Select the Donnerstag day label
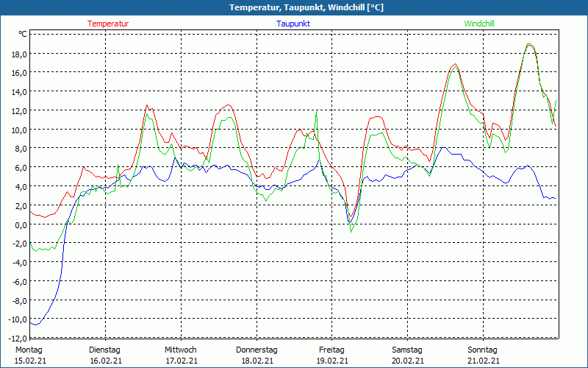 (x=256, y=350)
